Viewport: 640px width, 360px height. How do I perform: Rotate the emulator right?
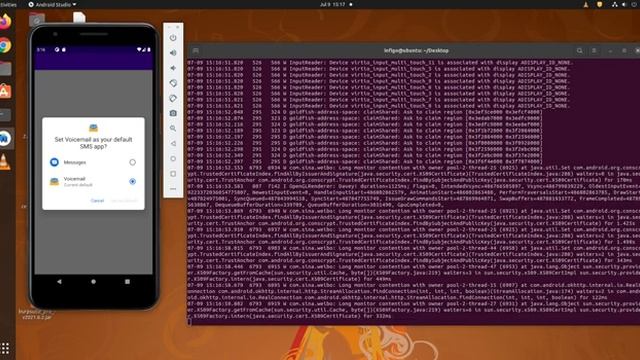(x=173, y=98)
